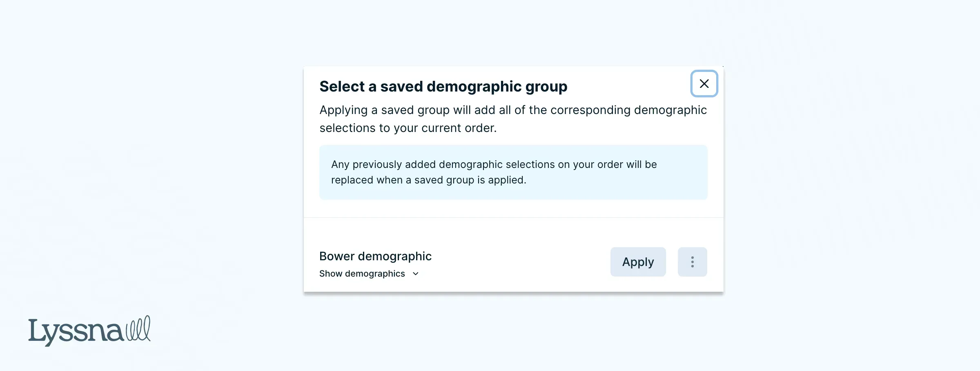Select the Apply action for the saved group
This screenshot has width=980, height=371.
(638, 262)
